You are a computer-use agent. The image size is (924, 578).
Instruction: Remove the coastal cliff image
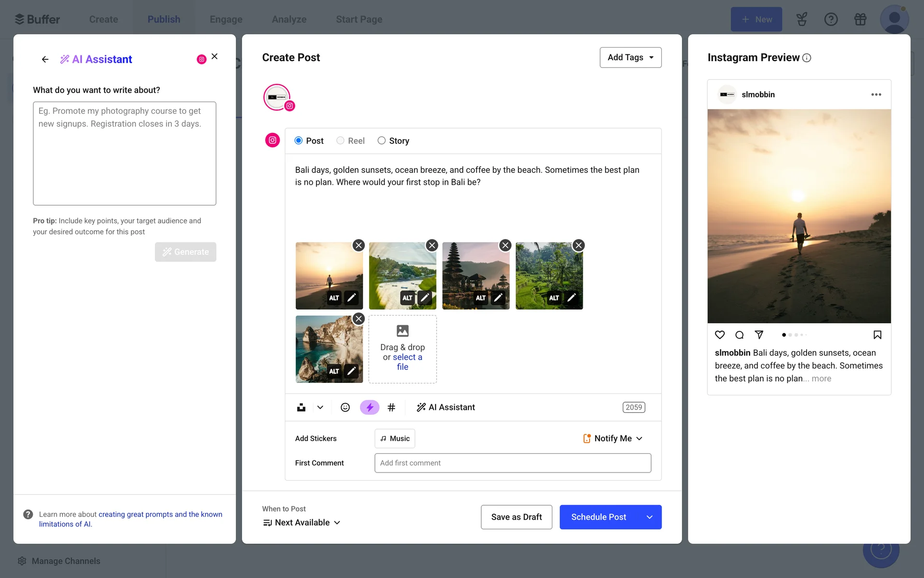pos(359,319)
